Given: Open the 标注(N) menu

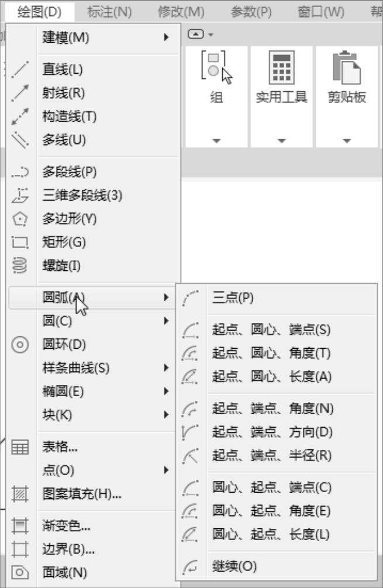Looking at the screenshot, I should (109, 11).
